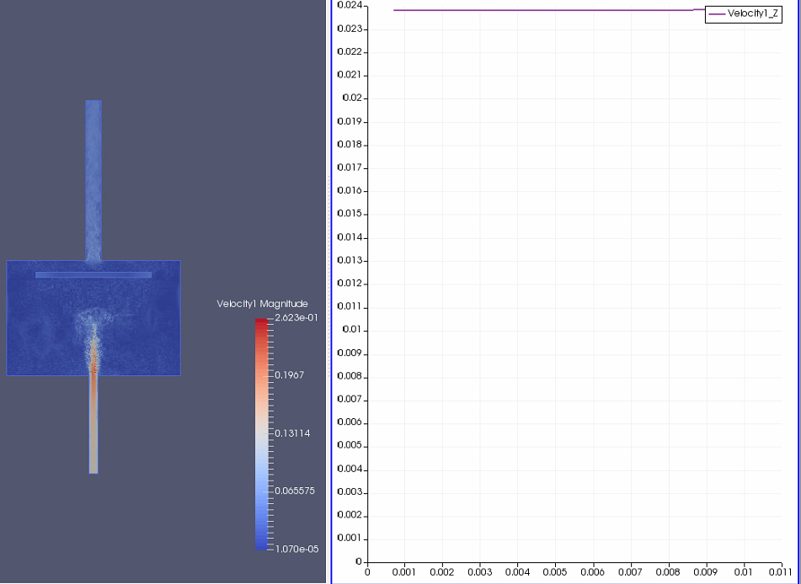This screenshot has height=584, width=801.
Task: Click the 0.065575 color legend label
Action: (x=294, y=491)
